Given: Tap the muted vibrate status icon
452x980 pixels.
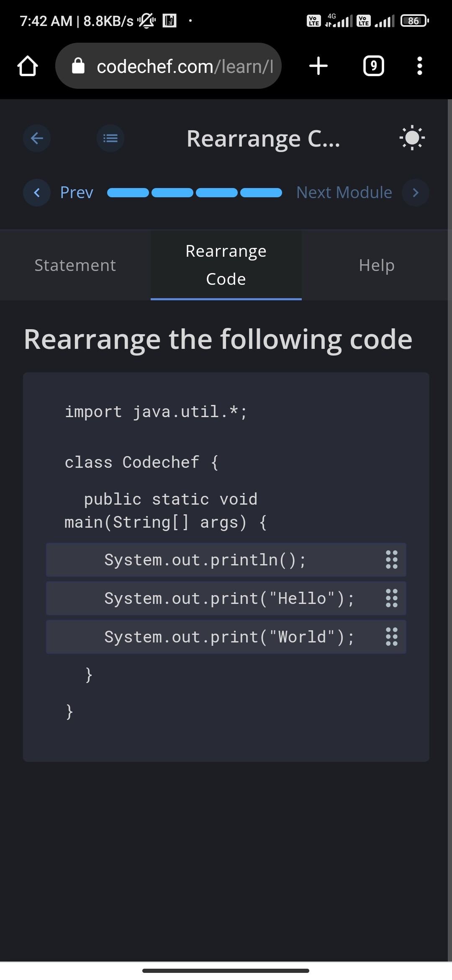Looking at the screenshot, I should (147, 21).
